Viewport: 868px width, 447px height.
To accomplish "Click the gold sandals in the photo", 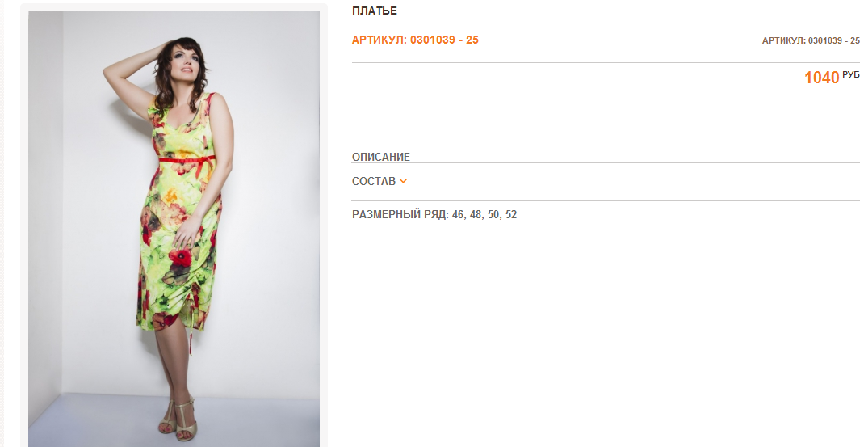I will pyautogui.click(x=177, y=421).
